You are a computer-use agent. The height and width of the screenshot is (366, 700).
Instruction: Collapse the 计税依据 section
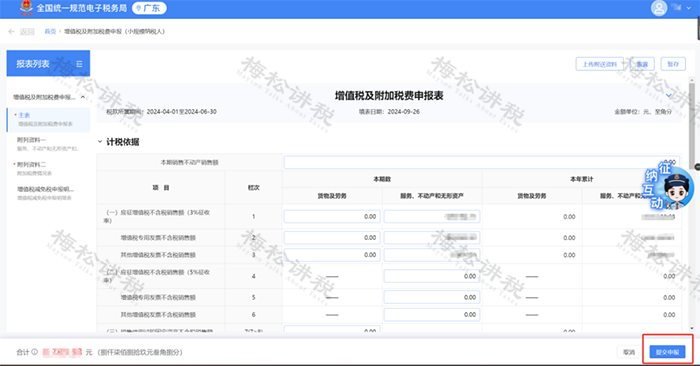(x=100, y=141)
